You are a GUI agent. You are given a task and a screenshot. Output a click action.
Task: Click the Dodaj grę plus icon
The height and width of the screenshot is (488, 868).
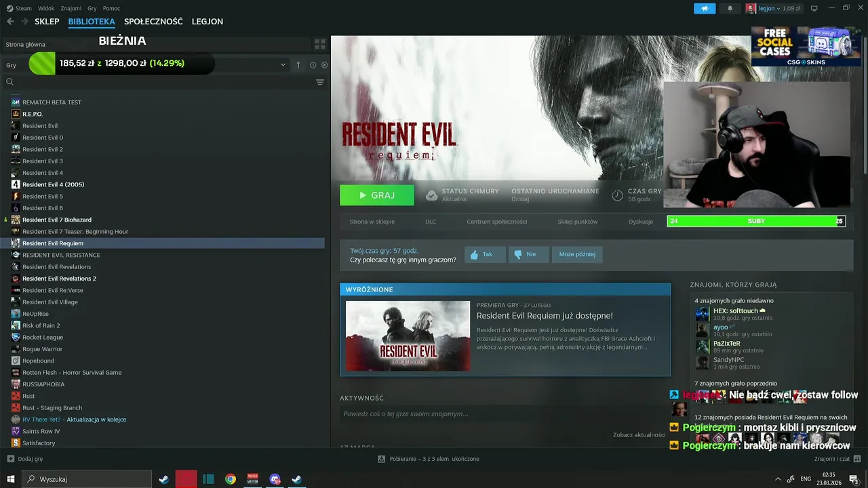(10, 459)
